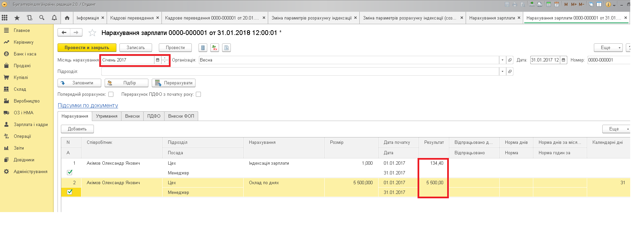The image size is (644, 242).
Task: Click the Добавить button
Action: click(77, 129)
